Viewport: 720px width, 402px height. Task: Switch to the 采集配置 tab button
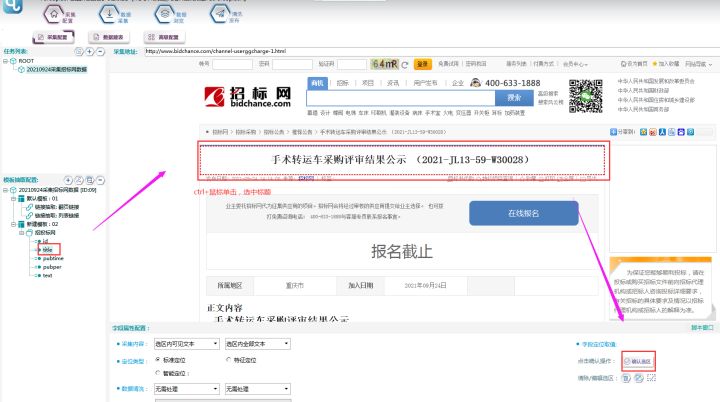coord(53,37)
